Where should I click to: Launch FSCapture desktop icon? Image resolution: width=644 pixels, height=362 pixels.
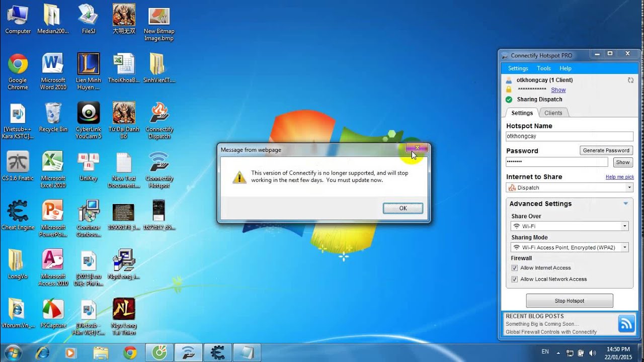[53, 313]
